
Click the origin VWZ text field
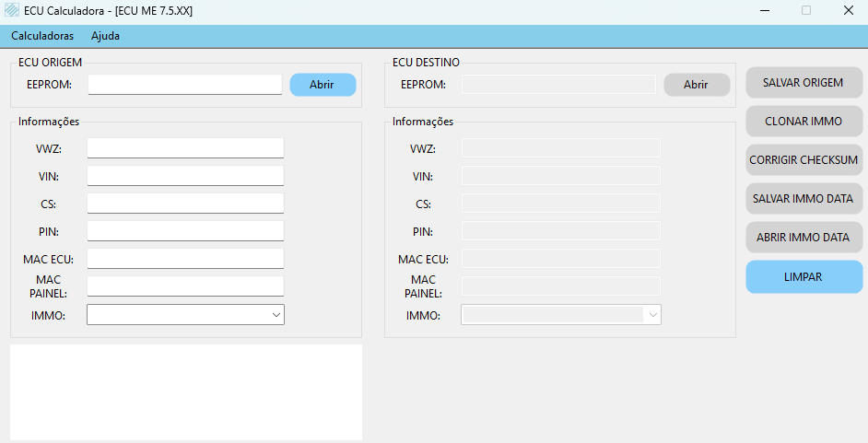185,148
